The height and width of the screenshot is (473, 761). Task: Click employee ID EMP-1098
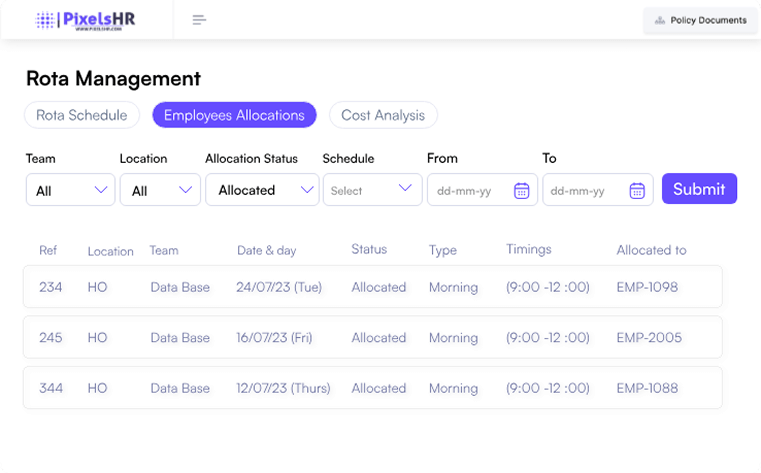pyautogui.click(x=647, y=287)
